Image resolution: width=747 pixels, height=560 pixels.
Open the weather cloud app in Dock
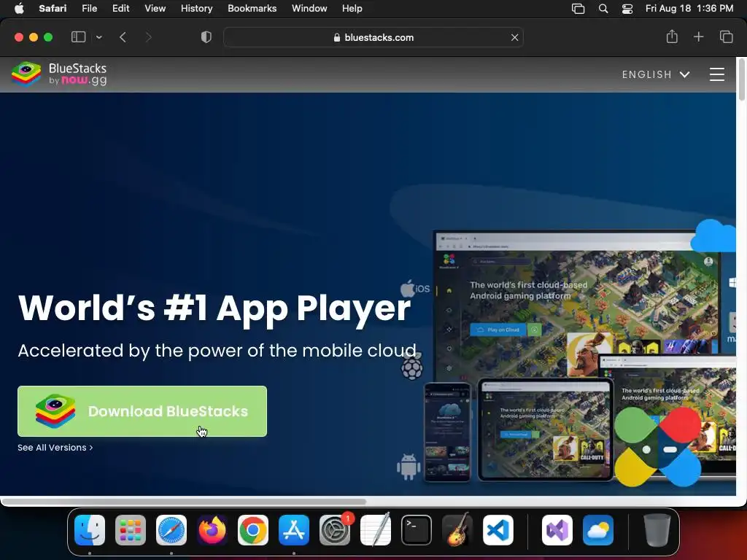click(x=598, y=530)
